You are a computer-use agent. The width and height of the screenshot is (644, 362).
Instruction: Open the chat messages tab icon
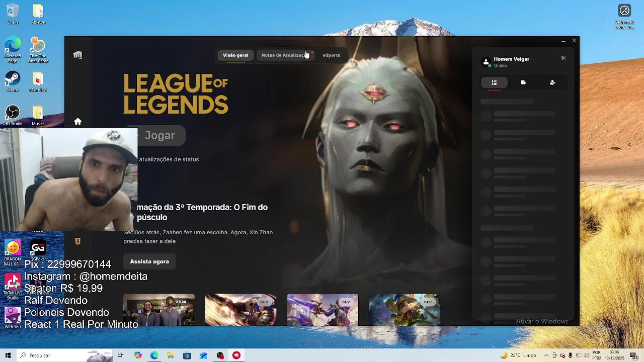click(x=523, y=82)
